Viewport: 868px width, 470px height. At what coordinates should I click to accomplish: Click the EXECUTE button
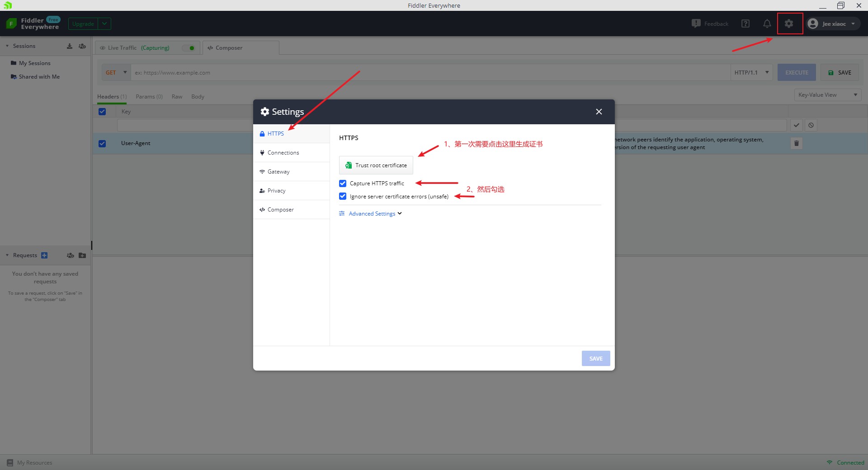pyautogui.click(x=797, y=72)
